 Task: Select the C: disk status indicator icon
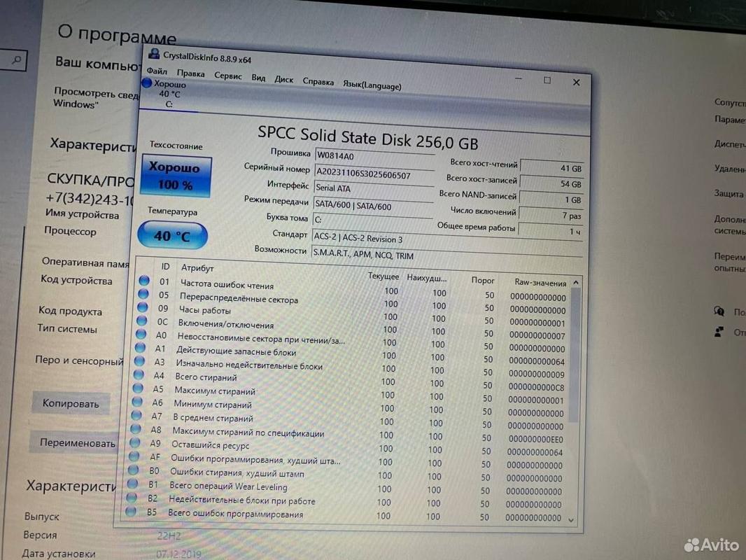pos(147,83)
